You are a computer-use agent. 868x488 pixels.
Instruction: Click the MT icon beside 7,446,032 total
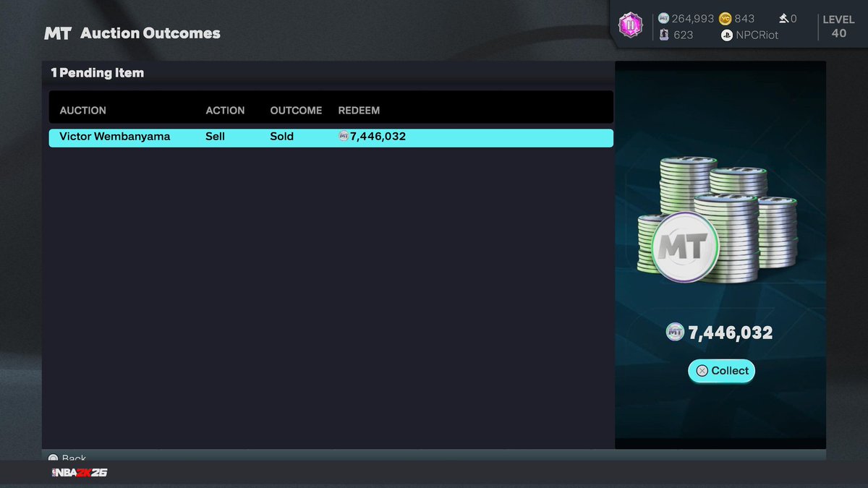point(675,332)
